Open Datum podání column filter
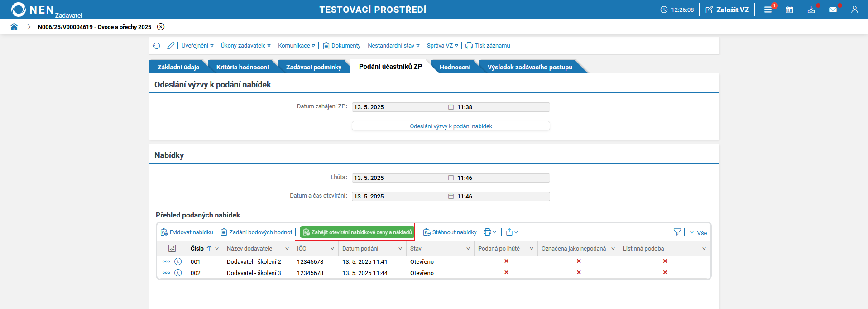Viewport: 868px width, 309px height. click(x=400, y=248)
